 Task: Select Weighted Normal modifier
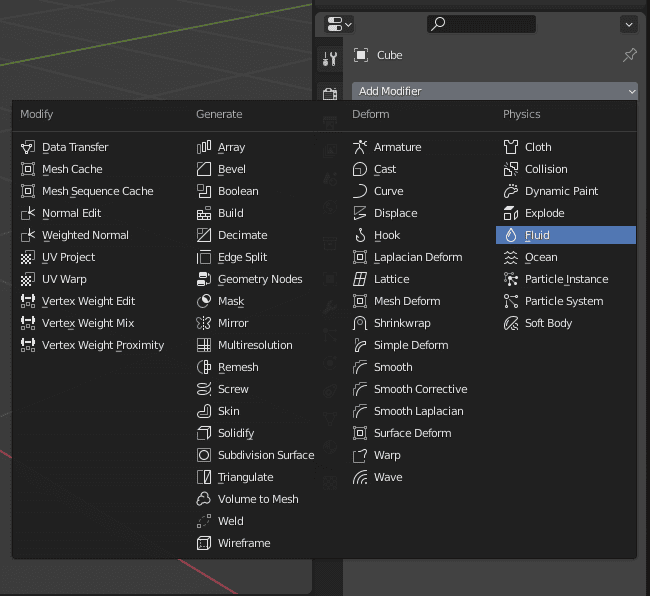[75, 235]
